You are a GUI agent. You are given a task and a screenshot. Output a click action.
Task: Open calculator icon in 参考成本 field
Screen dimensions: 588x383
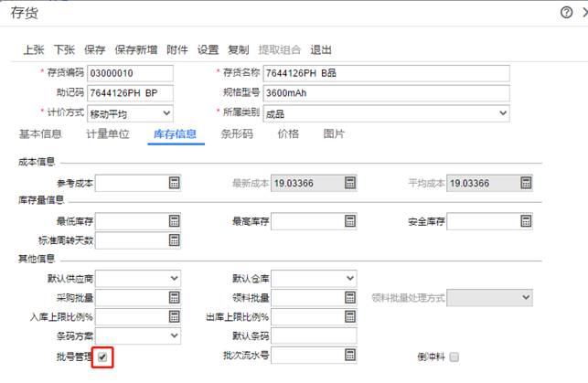[x=174, y=183]
